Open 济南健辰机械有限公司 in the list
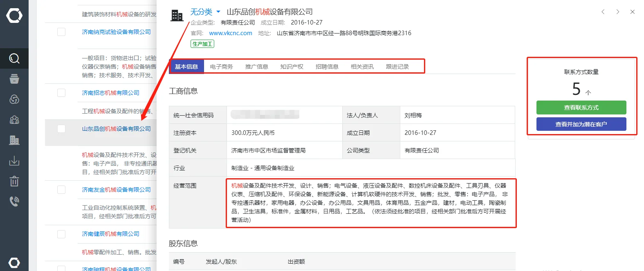 coord(111,234)
